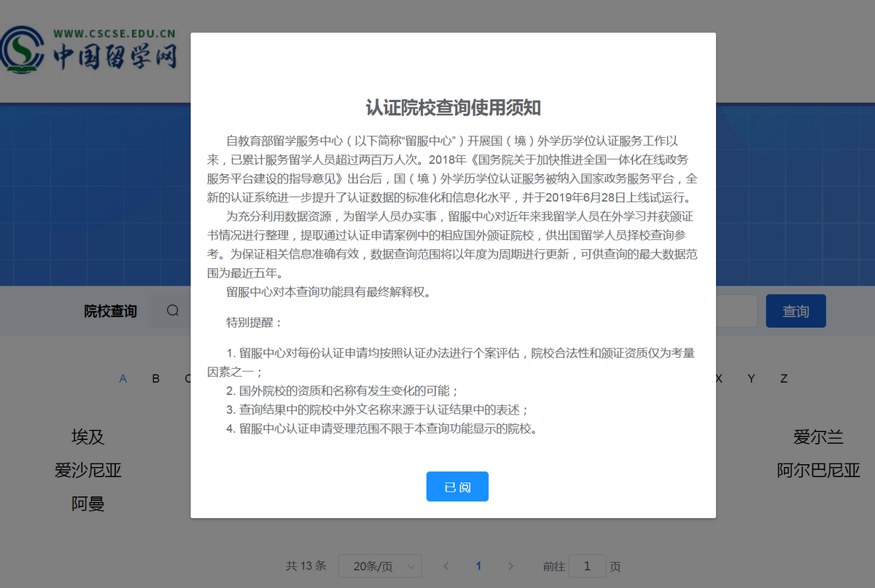
Task: Pick letter Z in alphabet index
Action: [x=784, y=378]
